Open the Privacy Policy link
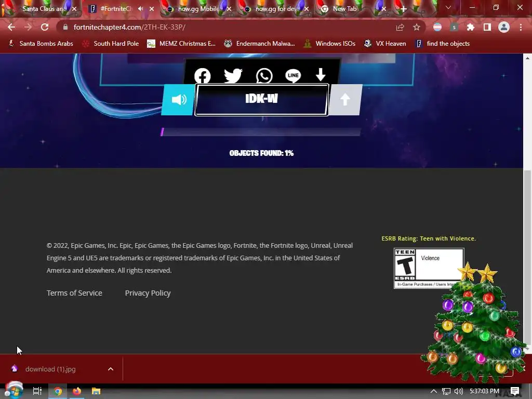The width and height of the screenshot is (532, 399). point(148,293)
